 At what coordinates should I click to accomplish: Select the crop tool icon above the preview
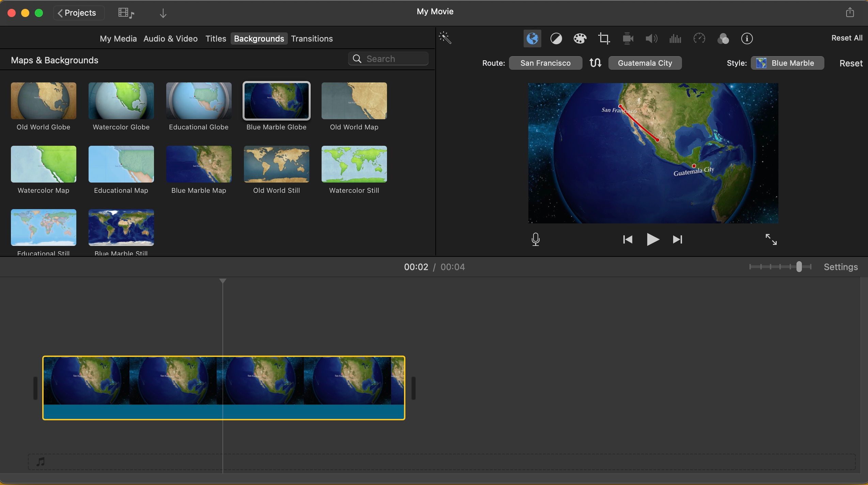604,38
